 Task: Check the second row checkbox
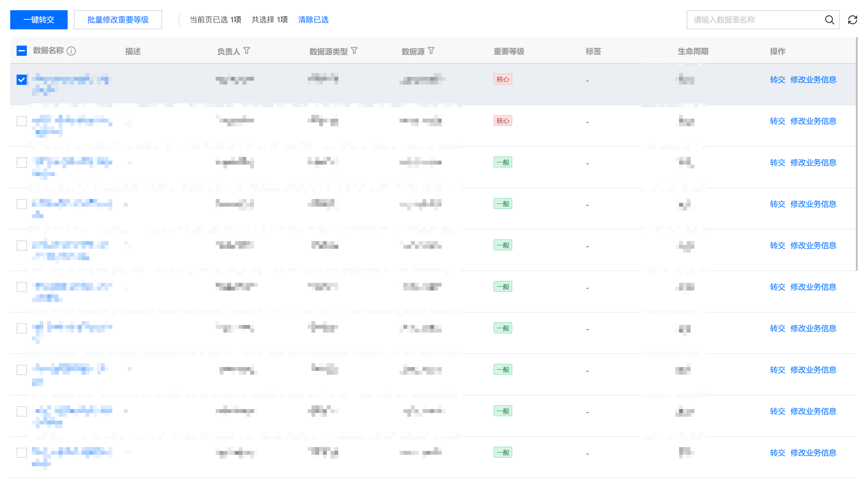point(22,121)
